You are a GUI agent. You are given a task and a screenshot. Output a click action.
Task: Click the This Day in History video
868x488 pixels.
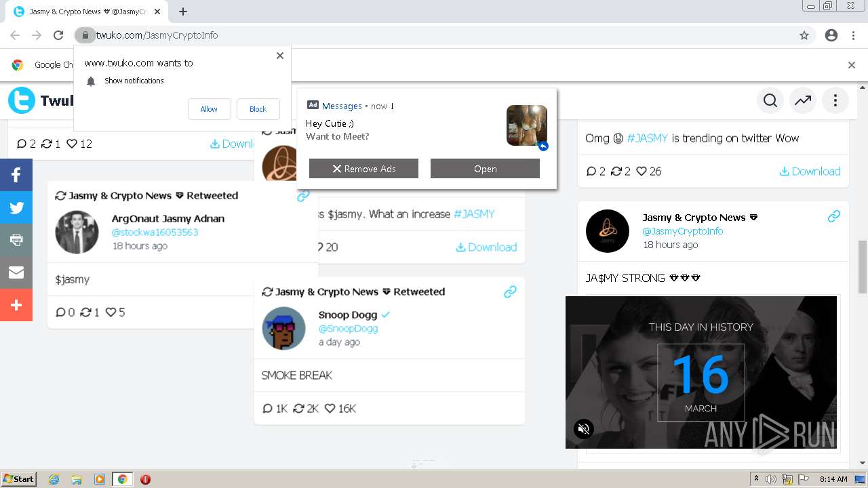click(701, 372)
